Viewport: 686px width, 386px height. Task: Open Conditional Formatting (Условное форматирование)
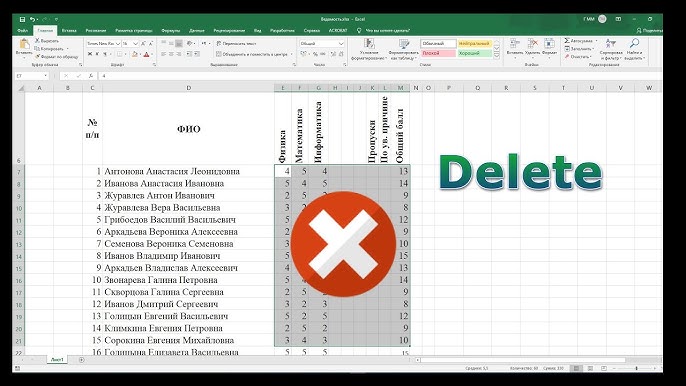[369, 49]
